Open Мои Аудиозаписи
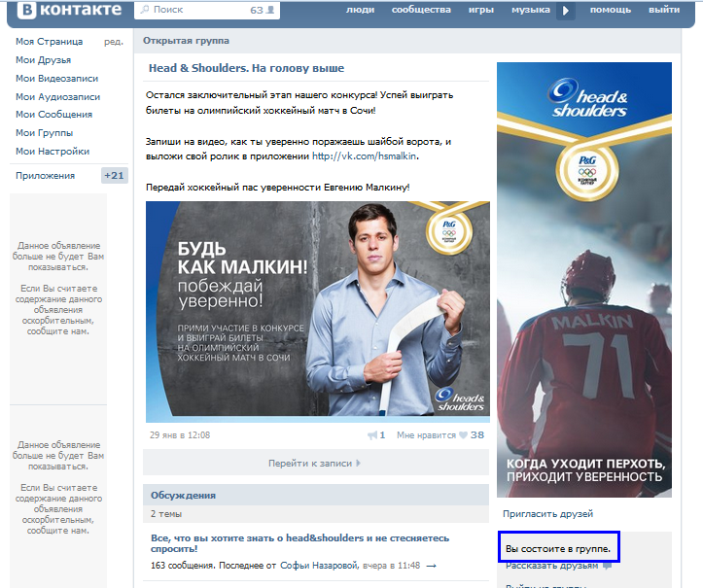 click(57, 96)
